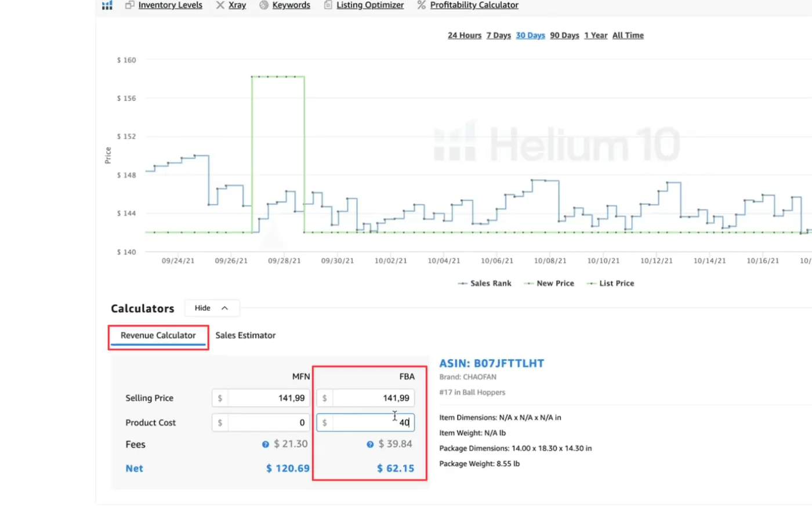Screen dimensions: 812x511
Task: Open the Listing Optimizer link
Action: coord(370,5)
